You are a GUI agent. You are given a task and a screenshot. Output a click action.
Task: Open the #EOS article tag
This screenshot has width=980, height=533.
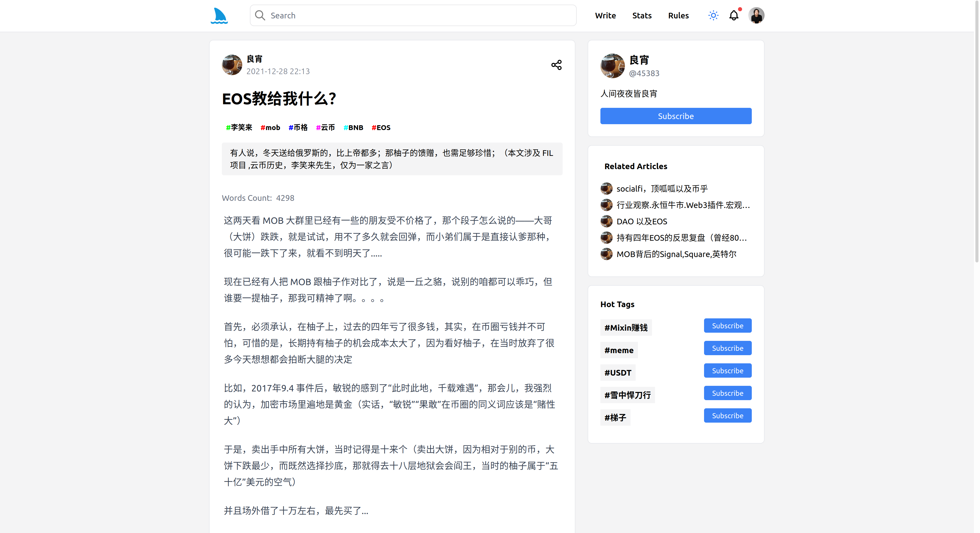pos(381,128)
